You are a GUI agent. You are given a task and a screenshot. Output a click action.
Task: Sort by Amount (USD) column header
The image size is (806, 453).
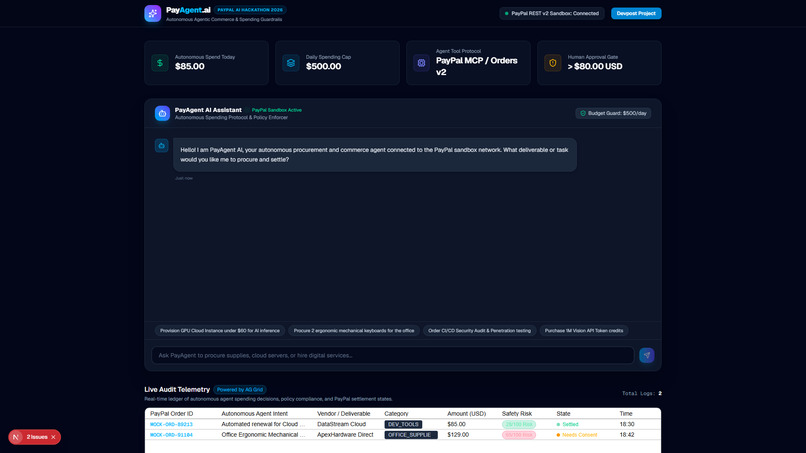(x=466, y=413)
